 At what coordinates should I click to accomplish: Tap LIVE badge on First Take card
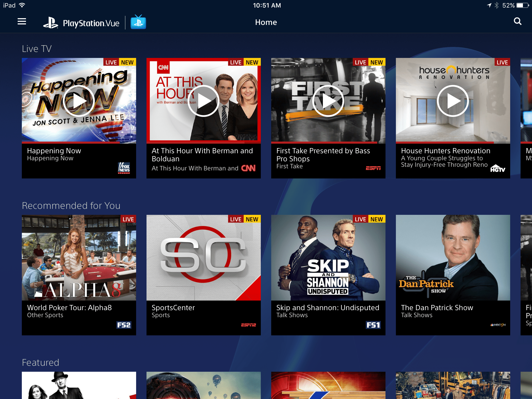pos(360,62)
